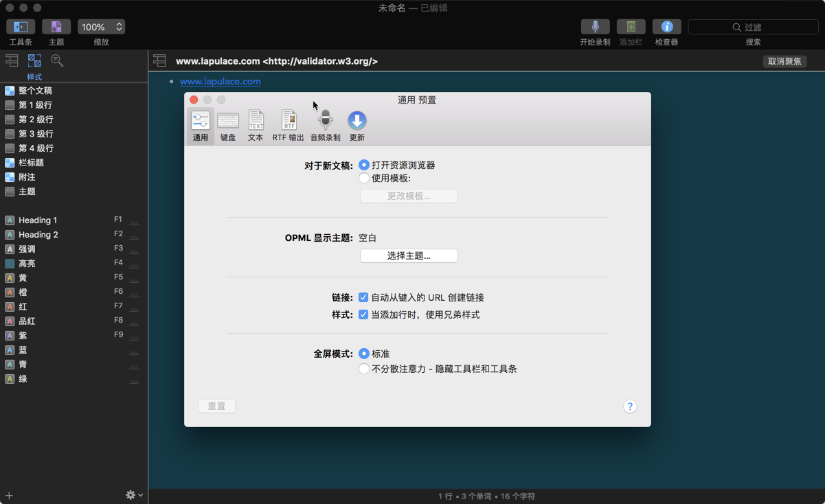Toggle the 工具条 icon
Viewport: 825px width, 504px height.
point(20,27)
